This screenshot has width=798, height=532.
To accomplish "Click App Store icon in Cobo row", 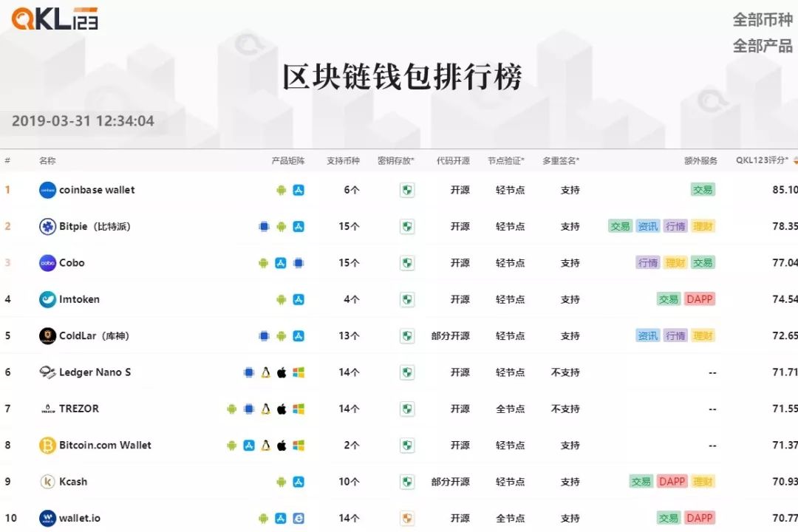I will 281,263.
